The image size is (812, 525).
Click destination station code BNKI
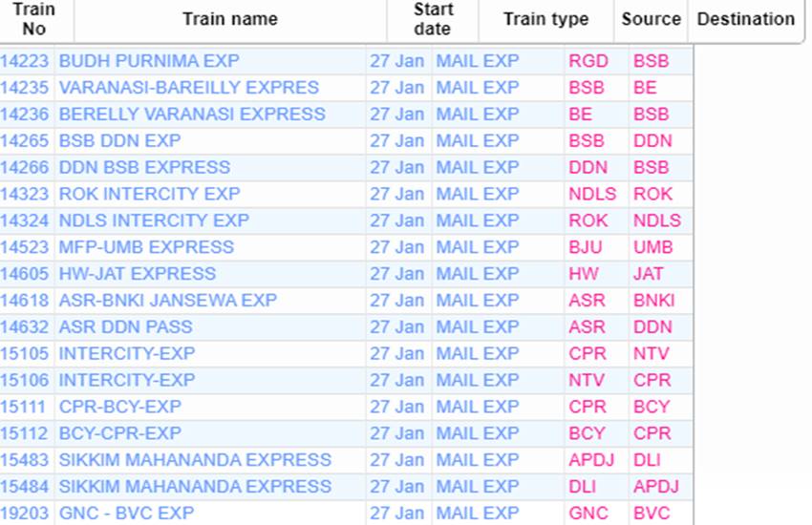click(653, 300)
